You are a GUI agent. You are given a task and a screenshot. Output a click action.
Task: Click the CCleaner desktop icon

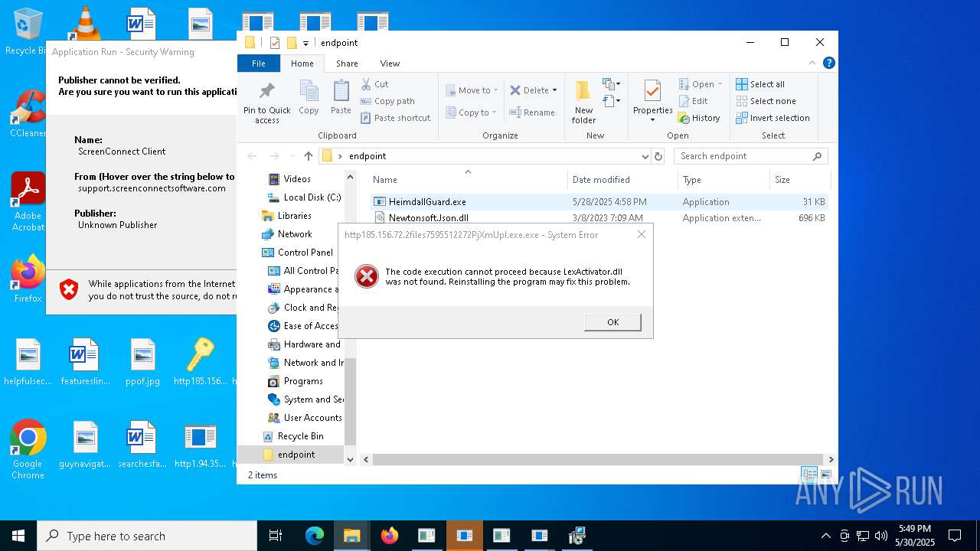[28, 115]
